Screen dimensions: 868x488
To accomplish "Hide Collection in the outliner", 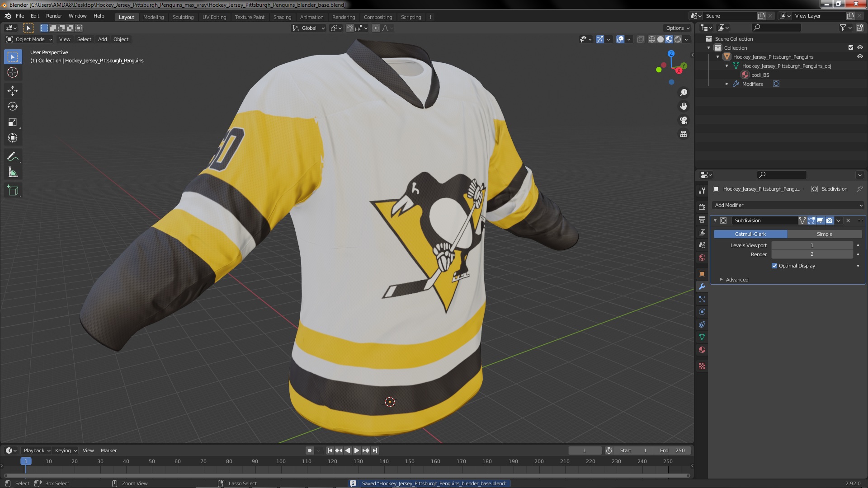I will point(860,47).
